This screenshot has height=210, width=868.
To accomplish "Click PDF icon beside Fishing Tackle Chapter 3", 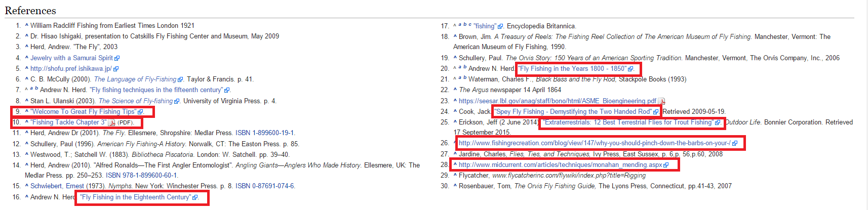I will (112, 122).
